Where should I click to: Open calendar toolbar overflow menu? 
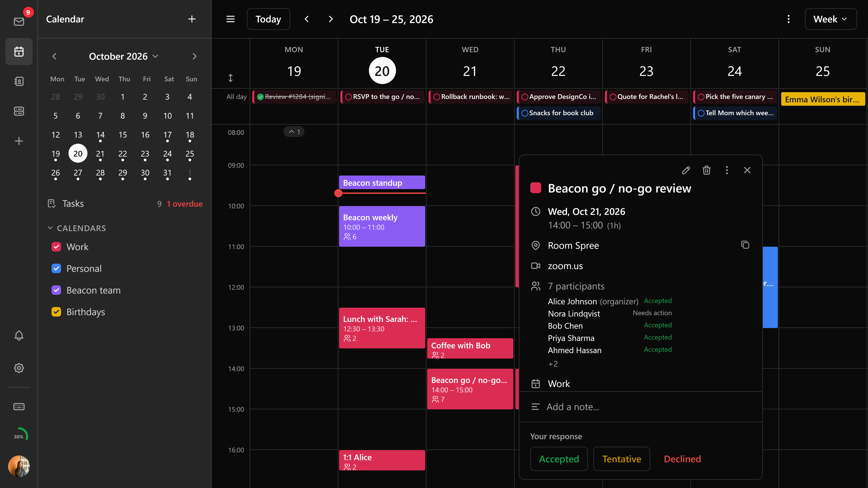click(788, 19)
